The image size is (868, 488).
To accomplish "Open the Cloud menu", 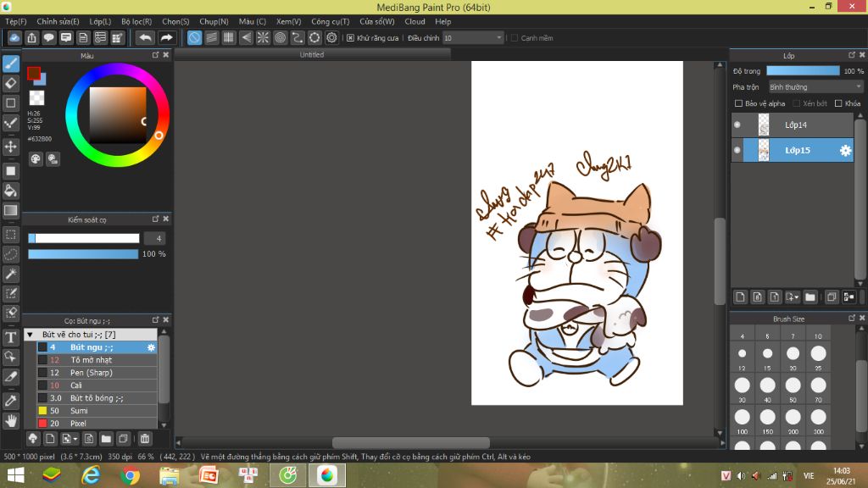I will (x=415, y=21).
